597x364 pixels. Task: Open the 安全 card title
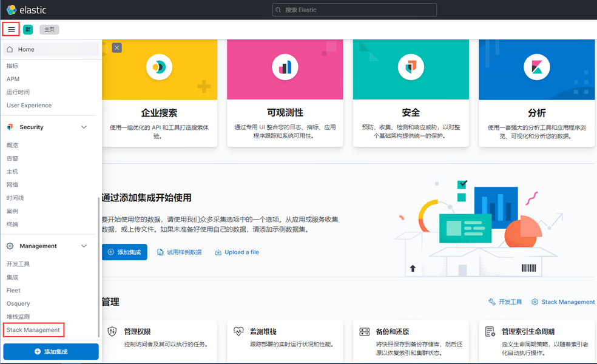click(x=411, y=113)
